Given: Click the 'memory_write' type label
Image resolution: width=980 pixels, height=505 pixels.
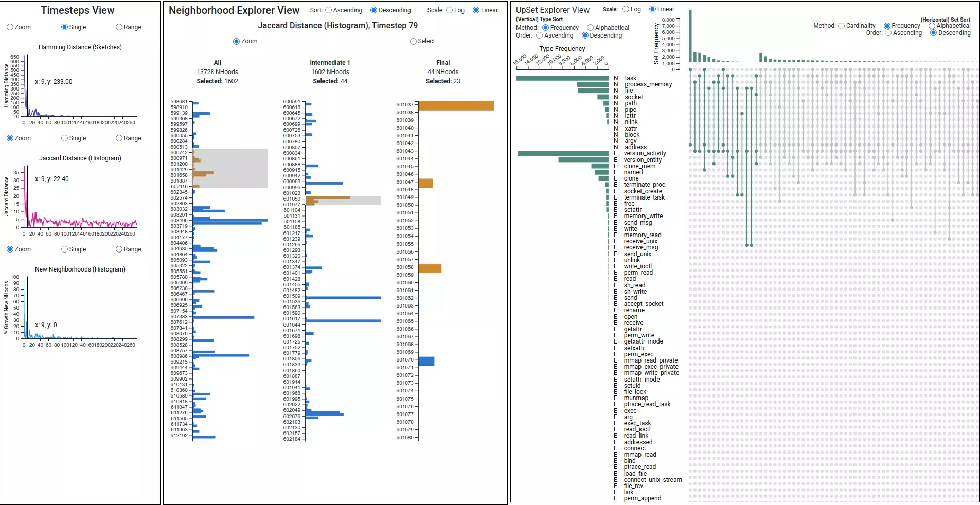Looking at the screenshot, I should [643, 216].
